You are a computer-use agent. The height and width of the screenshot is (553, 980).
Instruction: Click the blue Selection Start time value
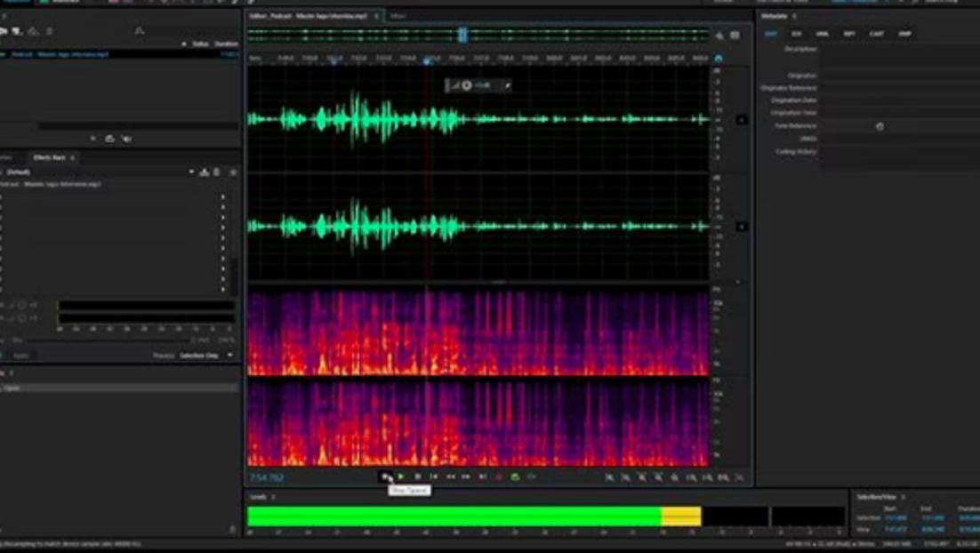(896, 518)
